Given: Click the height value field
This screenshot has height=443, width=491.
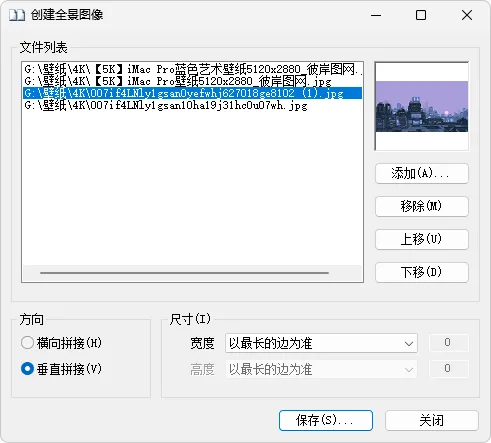Looking at the screenshot, I should pyautogui.click(x=449, y=369).
